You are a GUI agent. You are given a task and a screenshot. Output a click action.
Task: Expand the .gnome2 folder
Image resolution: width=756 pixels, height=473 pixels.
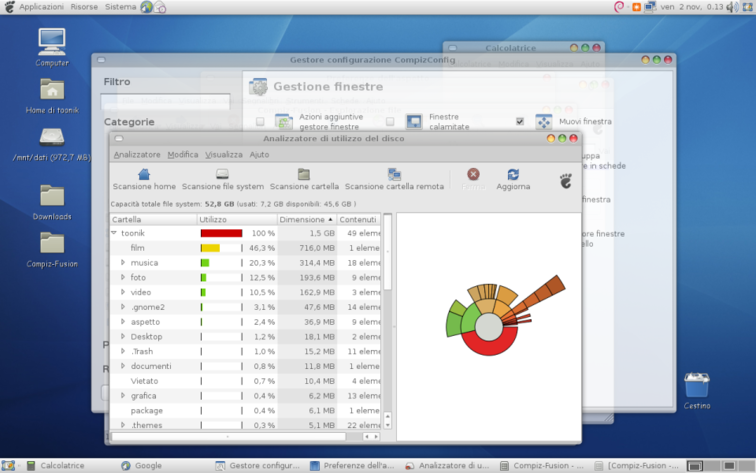pyautogui.click(x=123, y=307)
